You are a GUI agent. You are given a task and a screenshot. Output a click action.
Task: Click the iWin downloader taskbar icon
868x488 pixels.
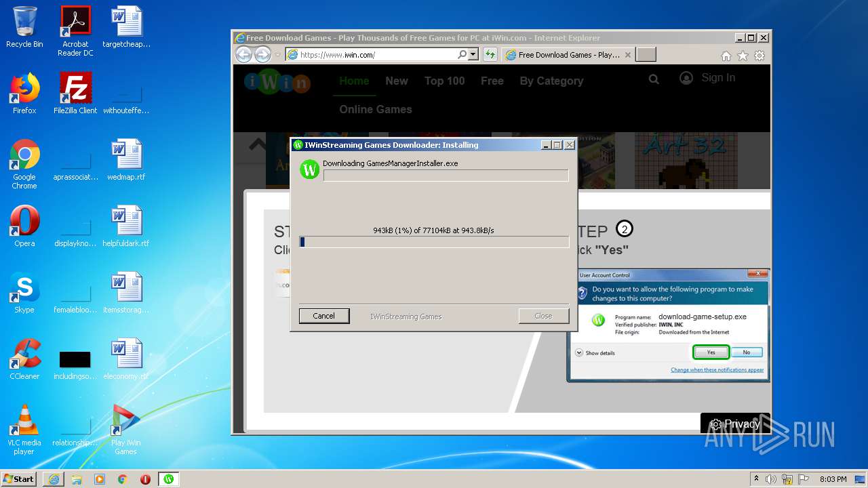[168, 479]
